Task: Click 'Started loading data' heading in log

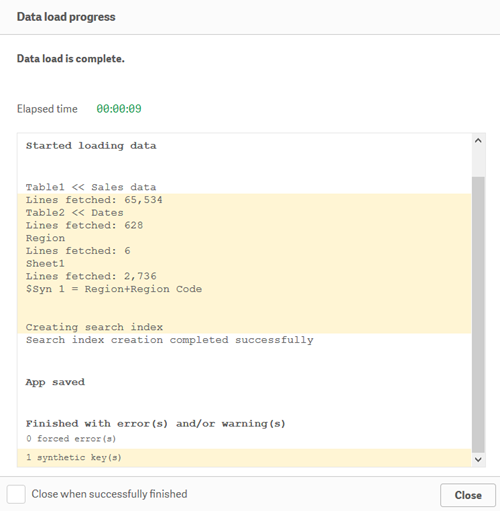Action: tap(91, 146)
